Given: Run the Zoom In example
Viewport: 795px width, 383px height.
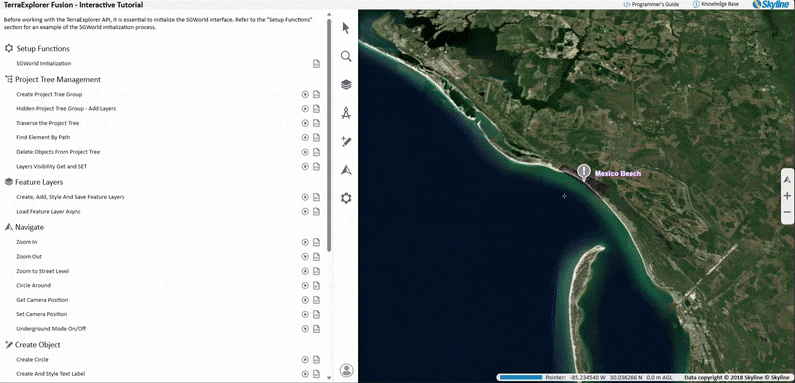Looking at the screenshot, I should pos(305,242).
